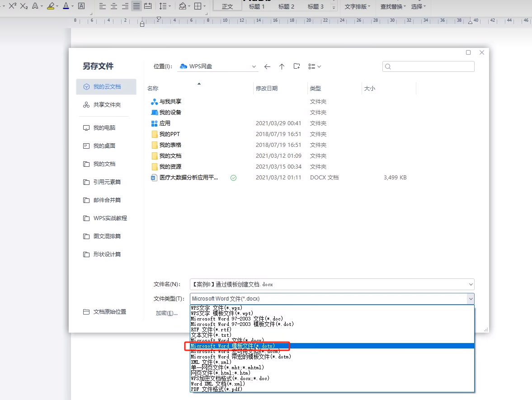Open the text effects tool

(x=35, y=6)
